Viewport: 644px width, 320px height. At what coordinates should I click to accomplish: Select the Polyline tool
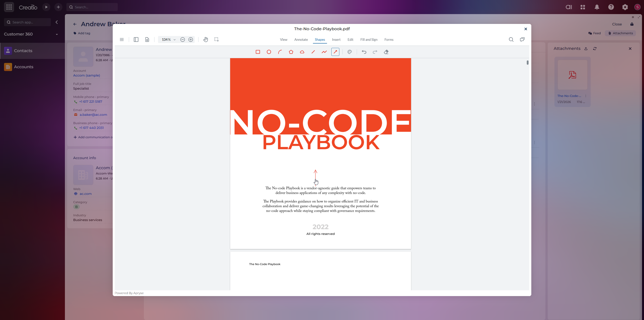tap(324, 52)
